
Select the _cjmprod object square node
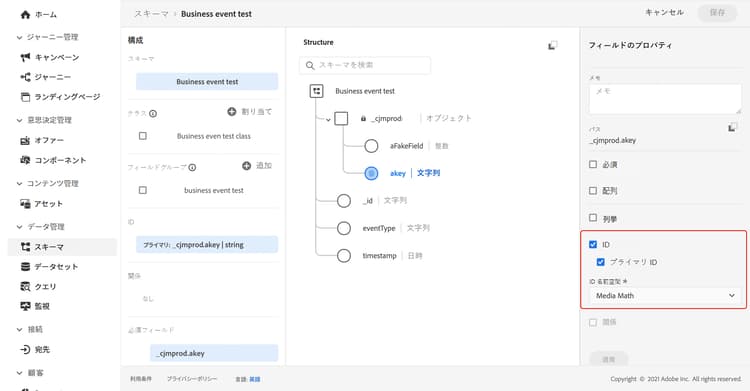[341, 118]
